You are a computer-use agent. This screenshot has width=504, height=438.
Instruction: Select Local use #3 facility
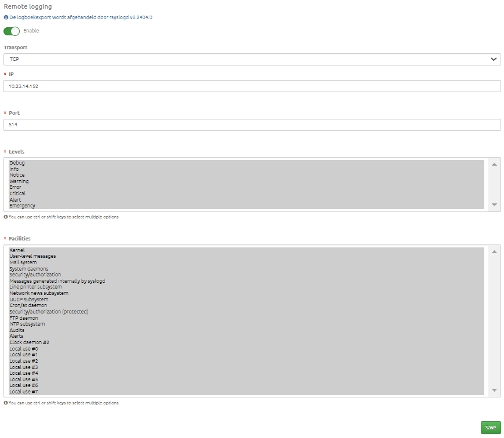[246, 367]
